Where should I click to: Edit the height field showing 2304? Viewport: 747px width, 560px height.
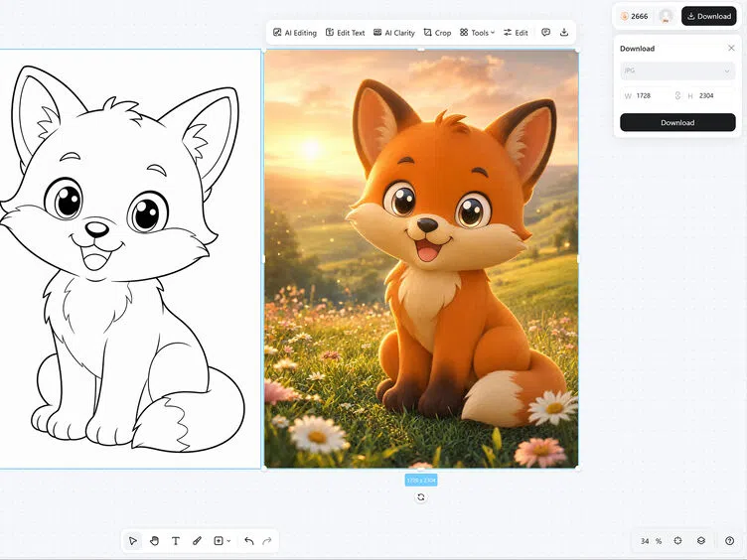(710, 95)
